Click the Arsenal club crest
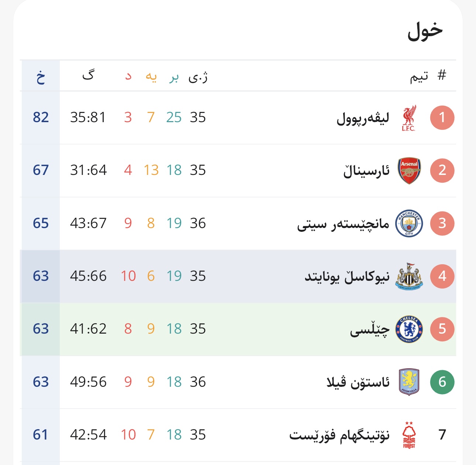 coord(409,170)
